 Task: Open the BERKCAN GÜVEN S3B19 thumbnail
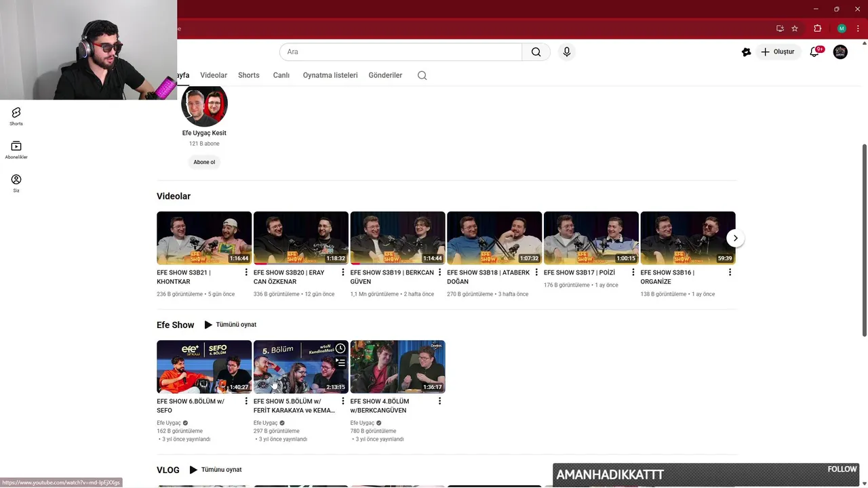397,238
